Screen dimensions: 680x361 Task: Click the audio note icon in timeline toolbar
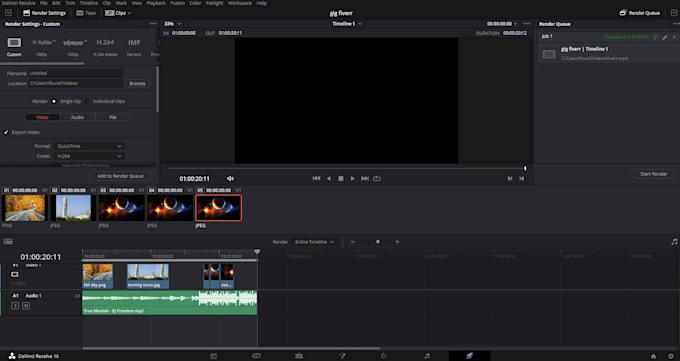pos(674,242)
